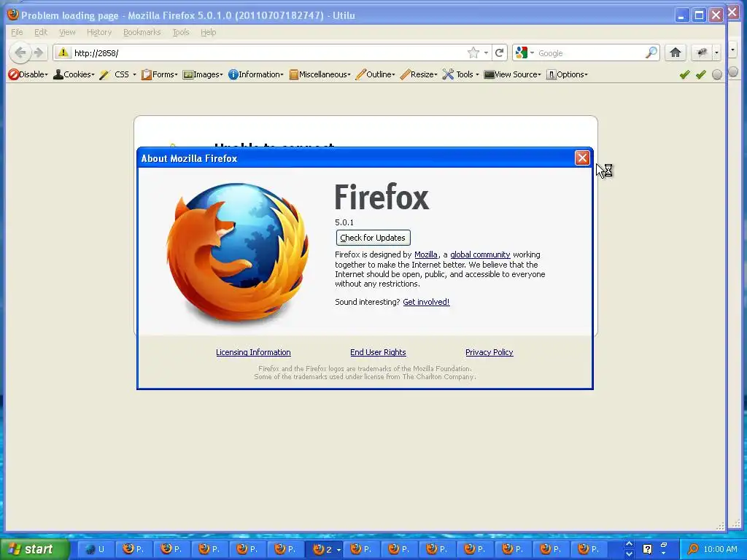This screenshot has width=747, height=560.
Task: Open the File menu
Action: tap(17, 32)
